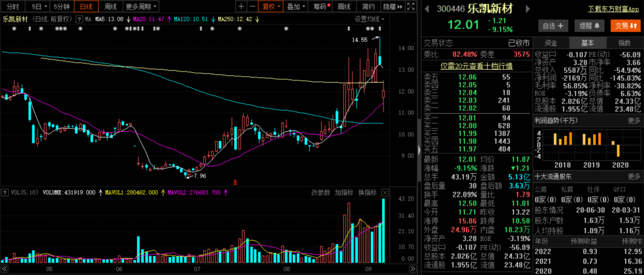644x275 pixels.
Task: Open help icon next to 前复权 label
Action: tap(79, 19)
